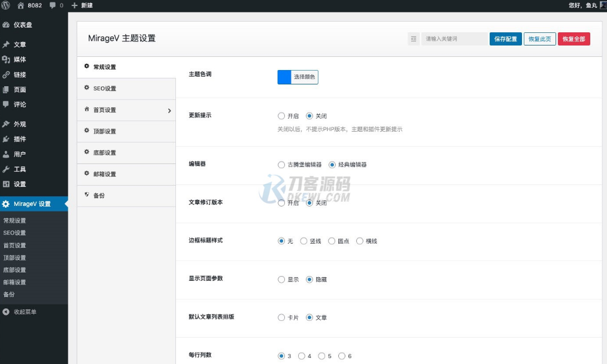Focus the 请输入关键词 search field
Image resolution: width=607 pixels, height=364 pixels.
(454, 39)
